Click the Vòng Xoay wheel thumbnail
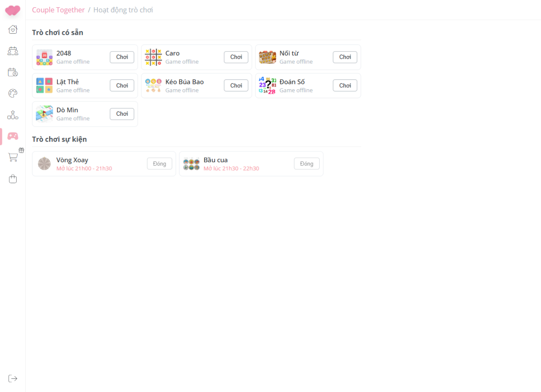541x392 pixels. click(x=44, y=164)
